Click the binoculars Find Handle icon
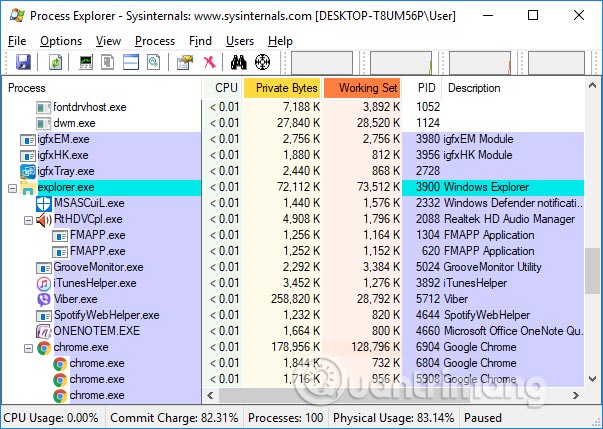Viewport: 603px width, 429px height. [x=239, y=62]
